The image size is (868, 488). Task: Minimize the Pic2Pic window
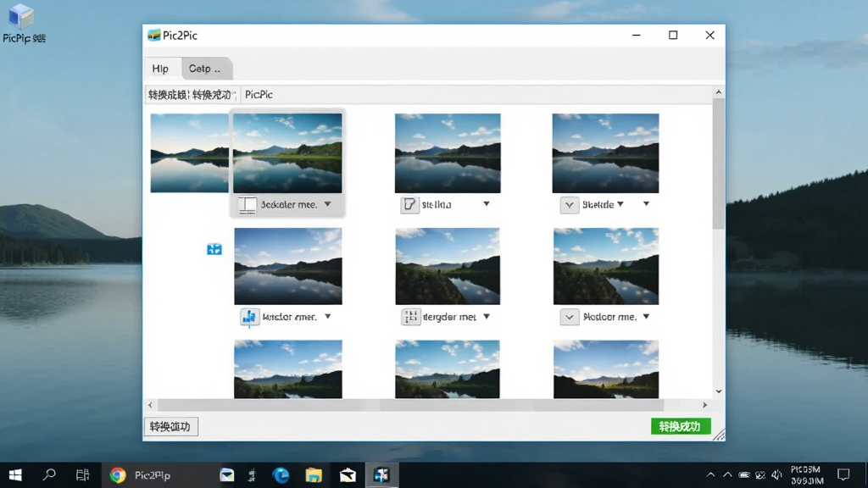tap(637, 36)
